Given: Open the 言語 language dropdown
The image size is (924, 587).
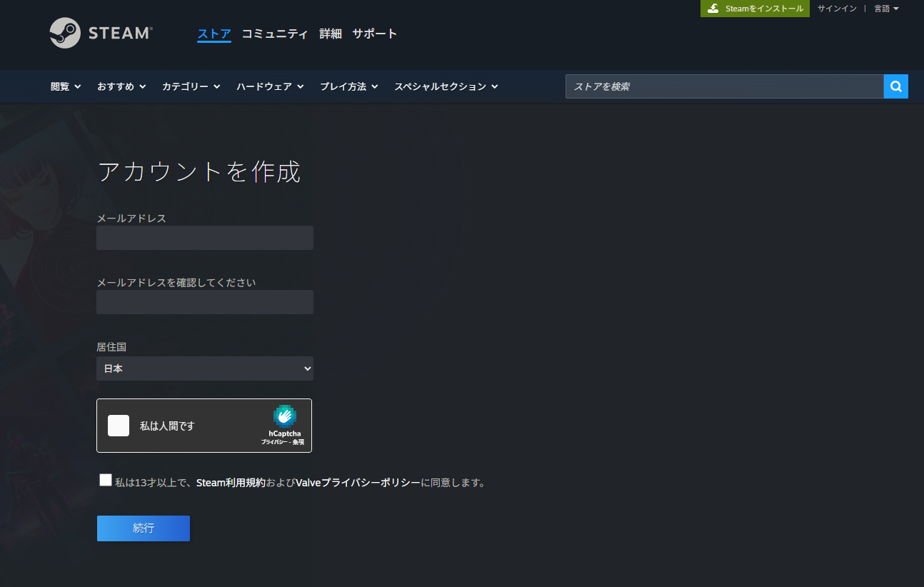Looking at the screenshot, I should [x=886, y=9].
